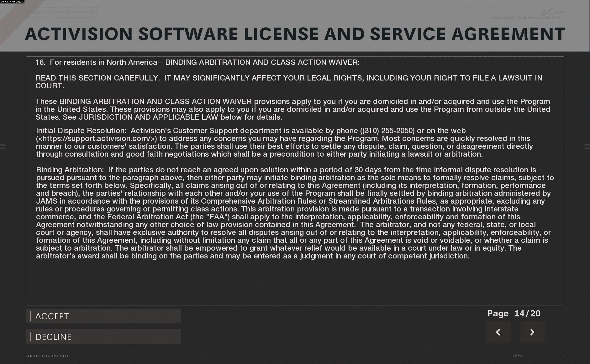
Task: Click empty space below the agreement text
Action: (295, 282)
